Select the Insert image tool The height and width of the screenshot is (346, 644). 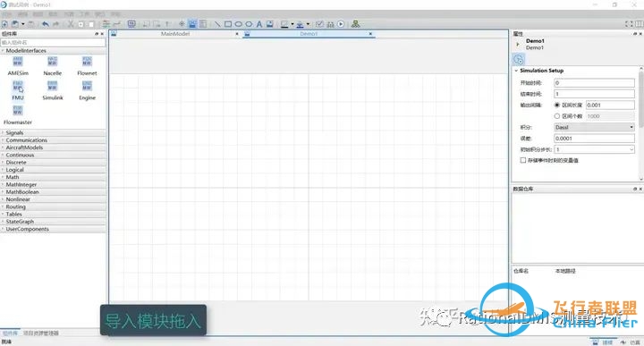point(270,24)
